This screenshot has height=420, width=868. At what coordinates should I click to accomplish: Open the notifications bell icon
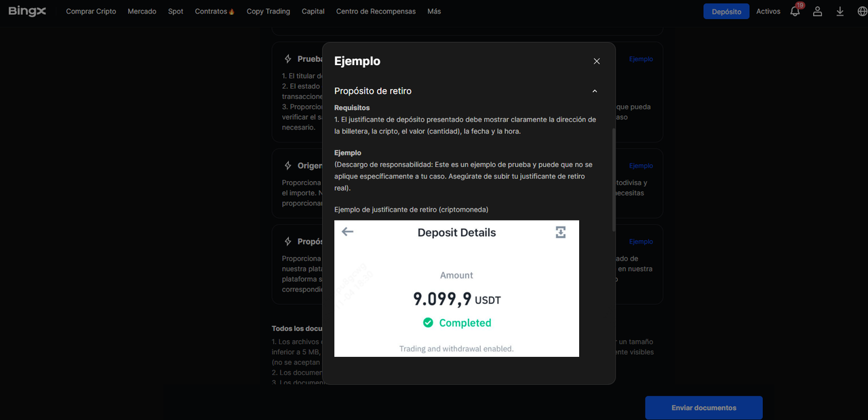[x=795, y=12]
